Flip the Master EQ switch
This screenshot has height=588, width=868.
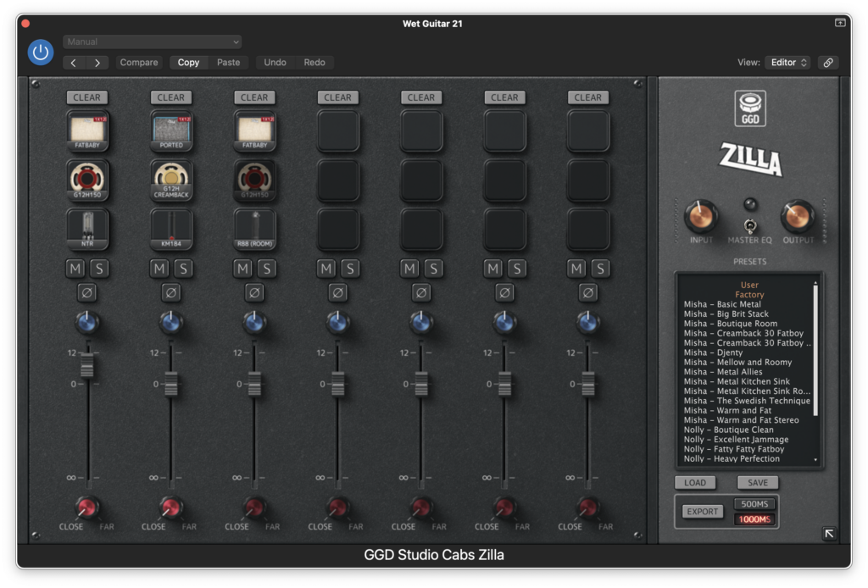(750, 225)
